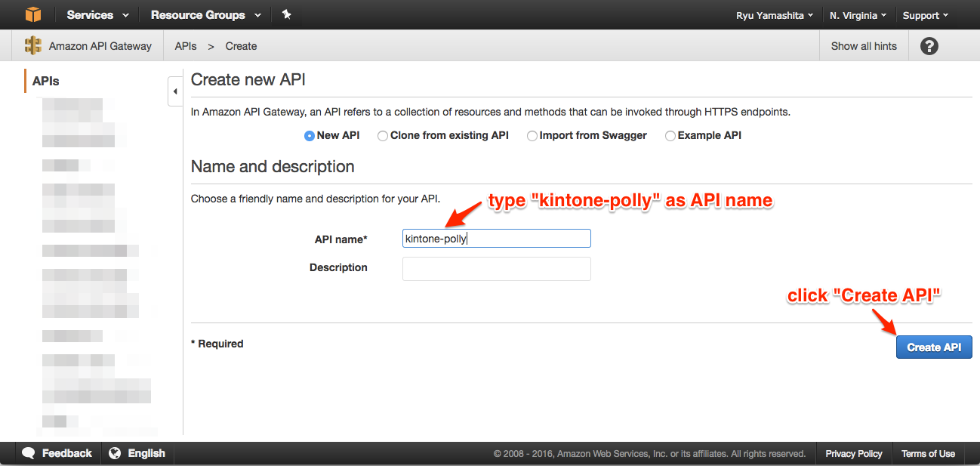
Task: Select Import from Swagger option
Action: tap(532, 136)
